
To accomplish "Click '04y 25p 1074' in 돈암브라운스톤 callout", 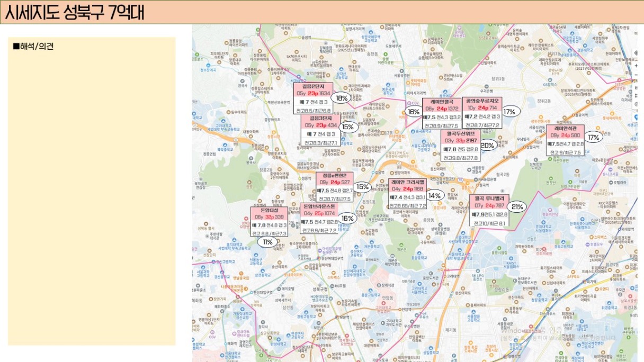I will pyautogui.click(x=319, y=213).
